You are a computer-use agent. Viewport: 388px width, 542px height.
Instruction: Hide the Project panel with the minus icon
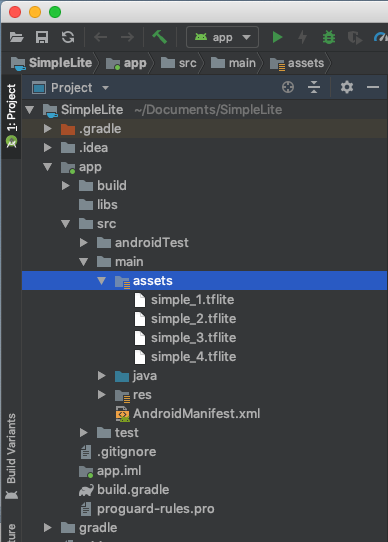[x=373, y=87]
